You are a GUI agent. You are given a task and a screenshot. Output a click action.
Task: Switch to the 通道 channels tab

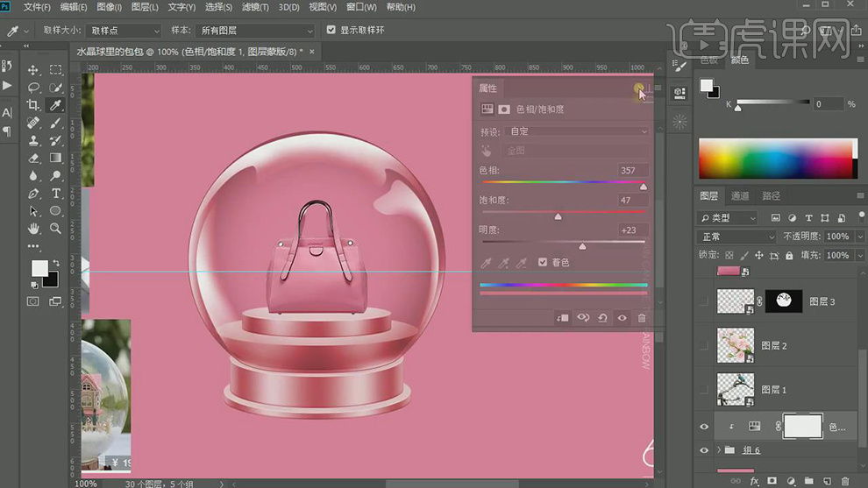tap(740, 196)
